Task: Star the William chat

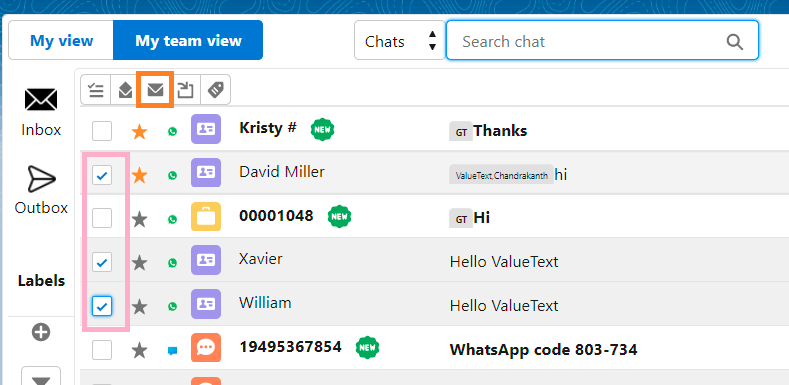Action: 139,306
